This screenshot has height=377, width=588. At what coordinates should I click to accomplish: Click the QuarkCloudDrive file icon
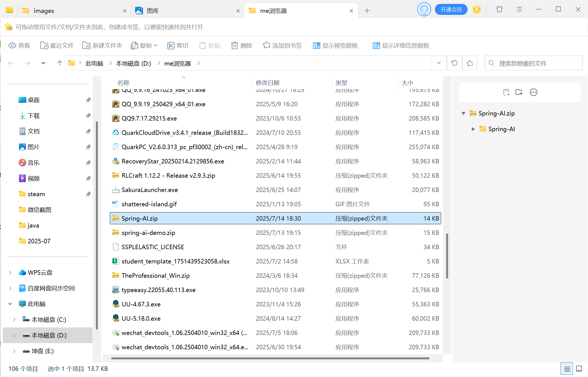coord(115,133)
